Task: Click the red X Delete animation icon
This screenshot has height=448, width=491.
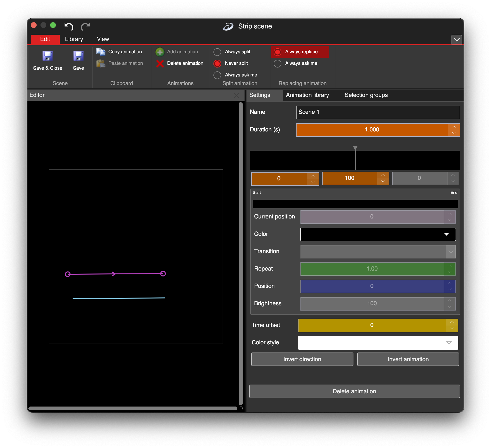Action: click(x=160, y=64)
